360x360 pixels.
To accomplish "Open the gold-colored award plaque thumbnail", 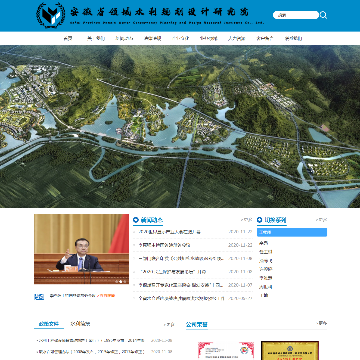I will point(290,350).
